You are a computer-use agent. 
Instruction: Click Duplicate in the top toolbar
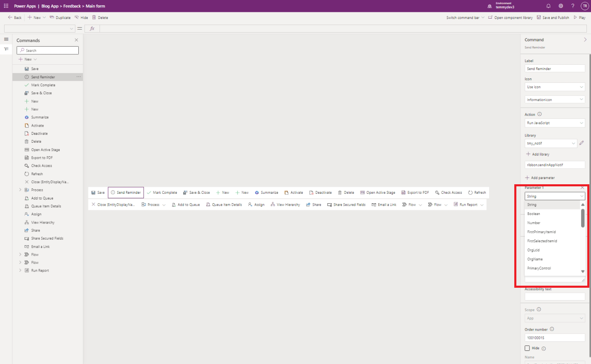tap(60, 18)
